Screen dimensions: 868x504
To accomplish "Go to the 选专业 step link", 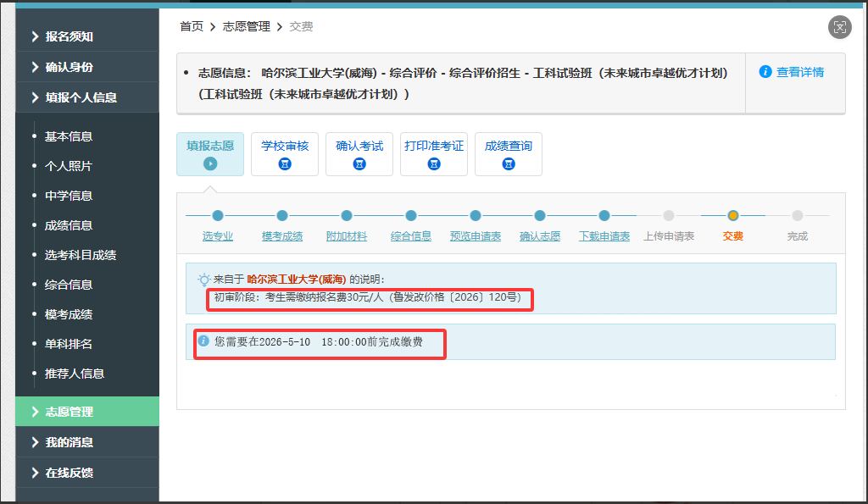I will pos(218,236).
